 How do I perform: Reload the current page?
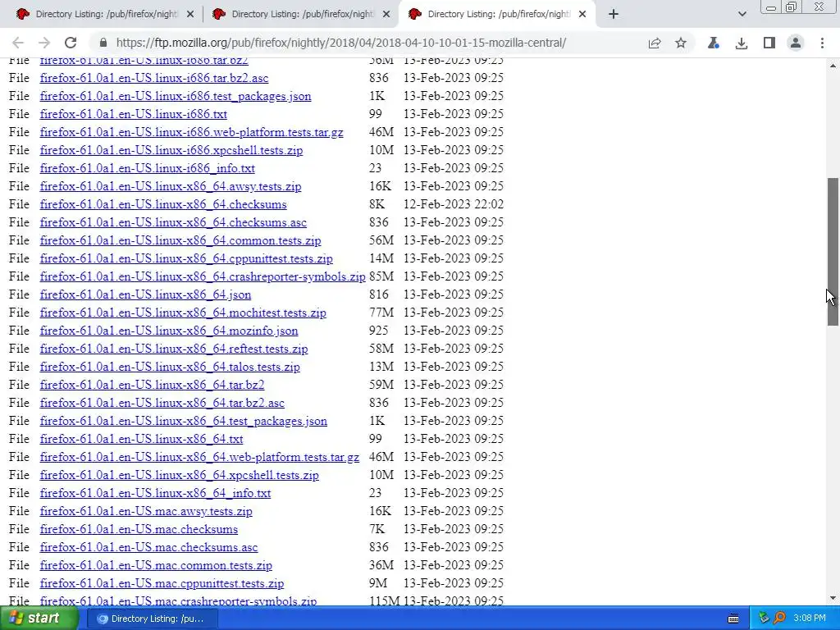(x=71, y=43)
